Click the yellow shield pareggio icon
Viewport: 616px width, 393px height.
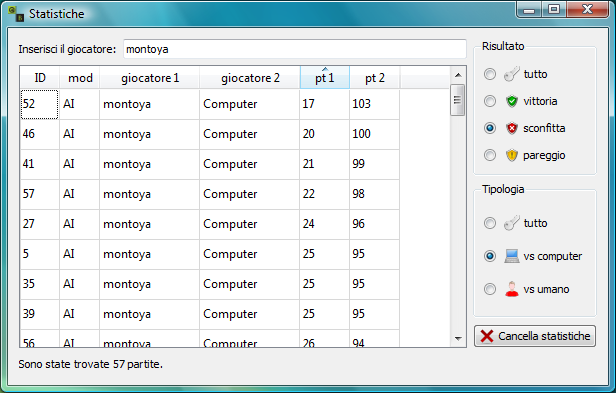click(512, 155)
